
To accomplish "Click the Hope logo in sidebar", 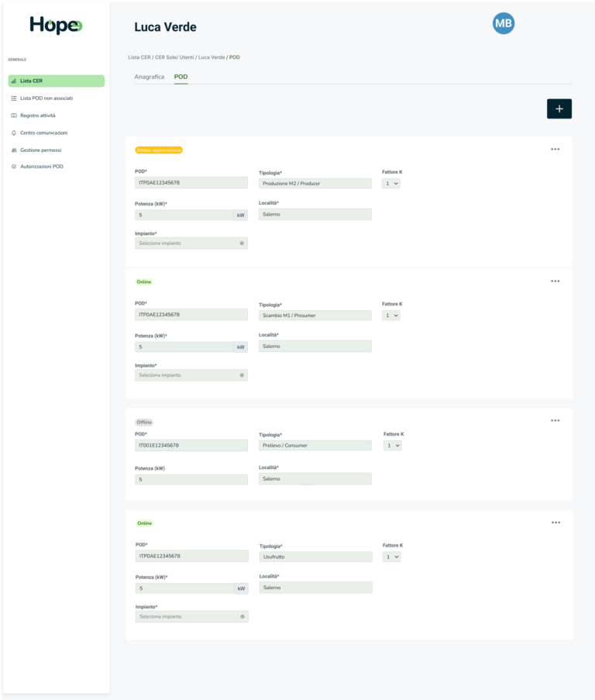I will point(55,25).
